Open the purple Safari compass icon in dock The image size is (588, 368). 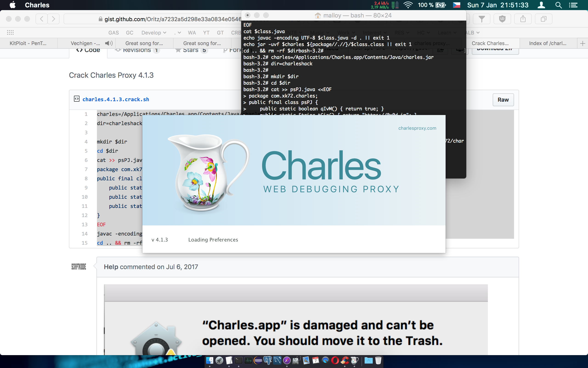click(x=287, y=360)
